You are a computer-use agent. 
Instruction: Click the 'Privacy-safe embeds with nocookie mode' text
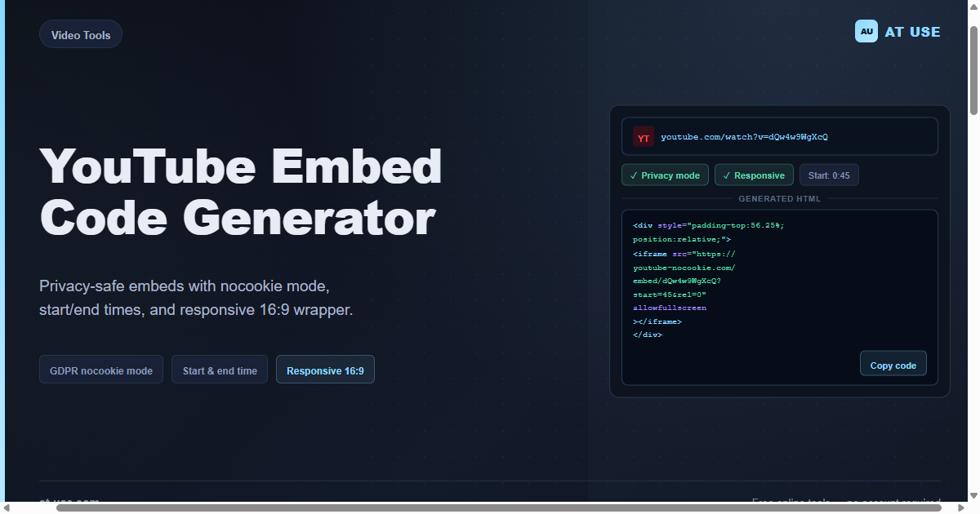coord(185,286)
